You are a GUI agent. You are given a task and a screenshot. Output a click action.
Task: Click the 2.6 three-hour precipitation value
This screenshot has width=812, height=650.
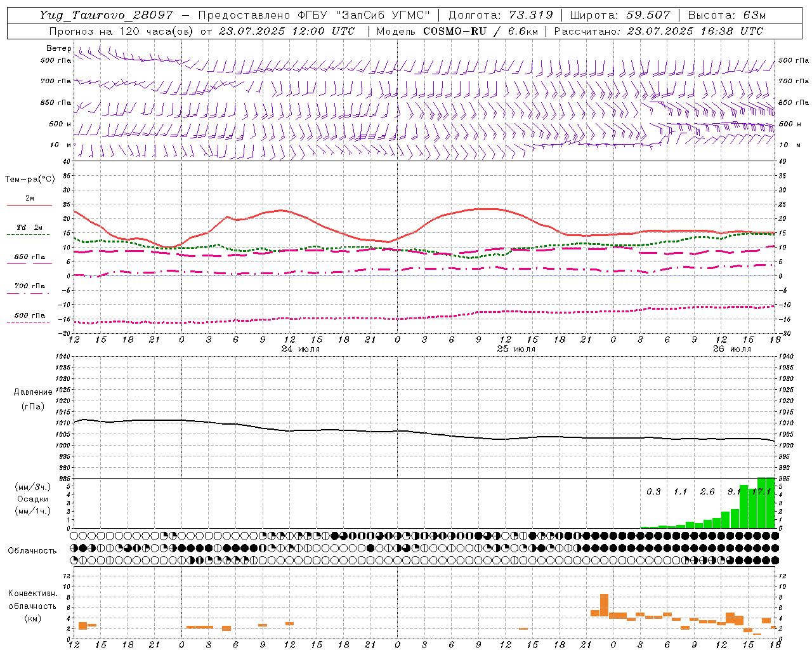[x=707, y=492]
